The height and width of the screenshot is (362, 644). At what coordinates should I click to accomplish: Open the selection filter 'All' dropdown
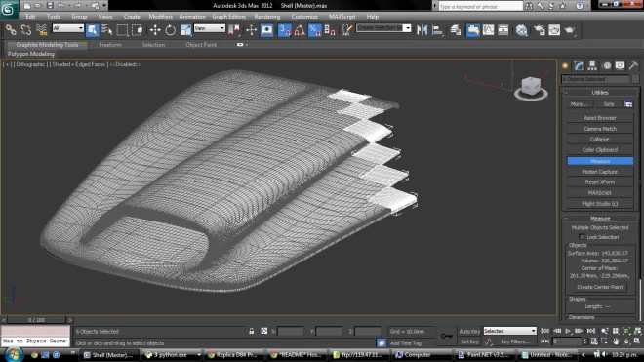tap(67, 28)
